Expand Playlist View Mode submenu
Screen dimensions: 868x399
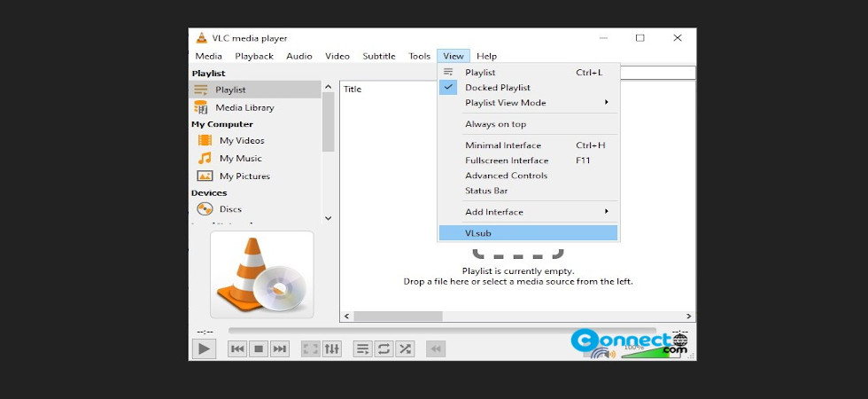(x=528, y=103)
